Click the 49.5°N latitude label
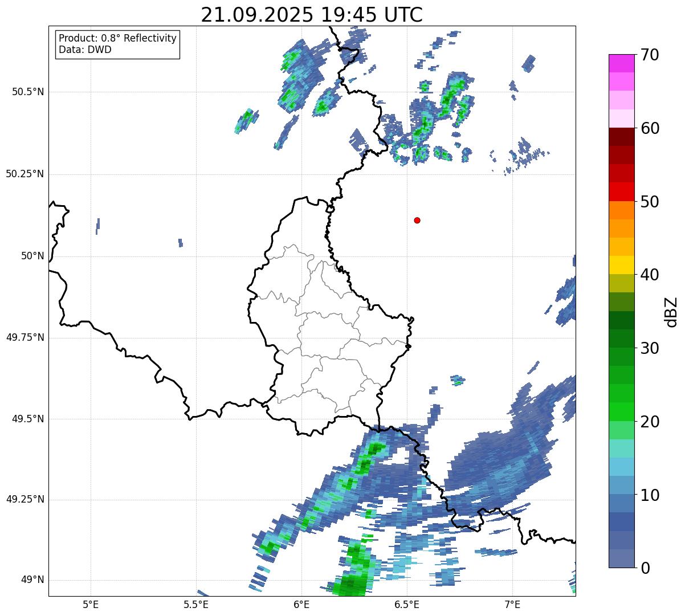685x616 pixels. [28, 419]
